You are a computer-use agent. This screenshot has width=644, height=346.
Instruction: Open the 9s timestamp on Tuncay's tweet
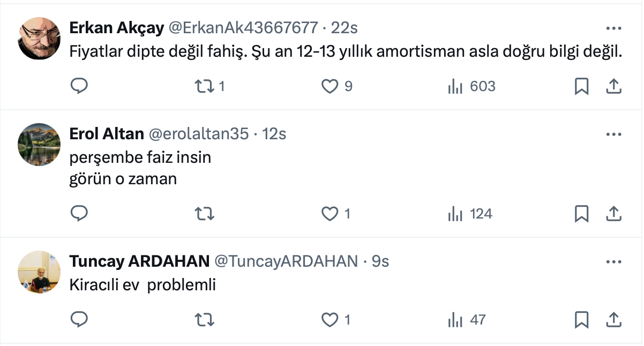pos(380,261)
